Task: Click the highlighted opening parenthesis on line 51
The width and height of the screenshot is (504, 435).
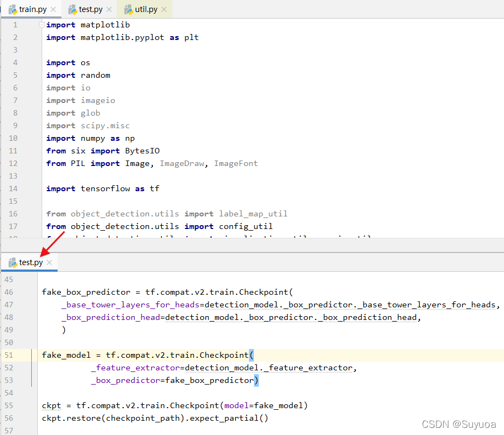Action: click(x=251, y=355)
